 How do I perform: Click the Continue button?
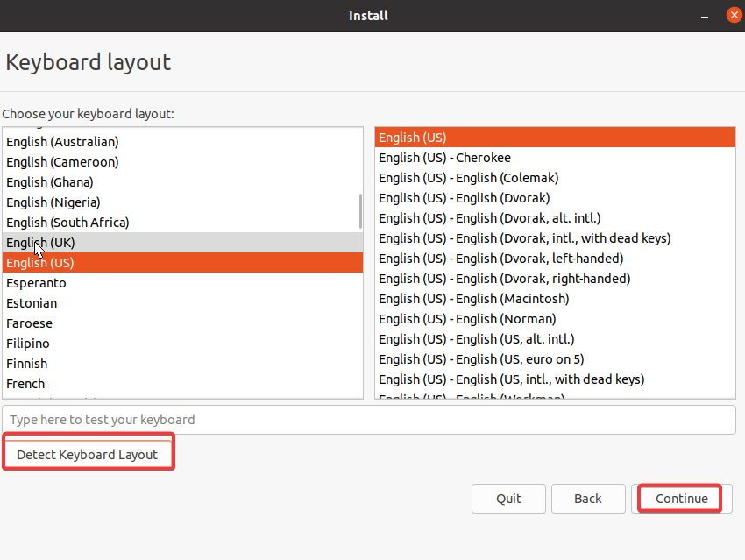681,499
